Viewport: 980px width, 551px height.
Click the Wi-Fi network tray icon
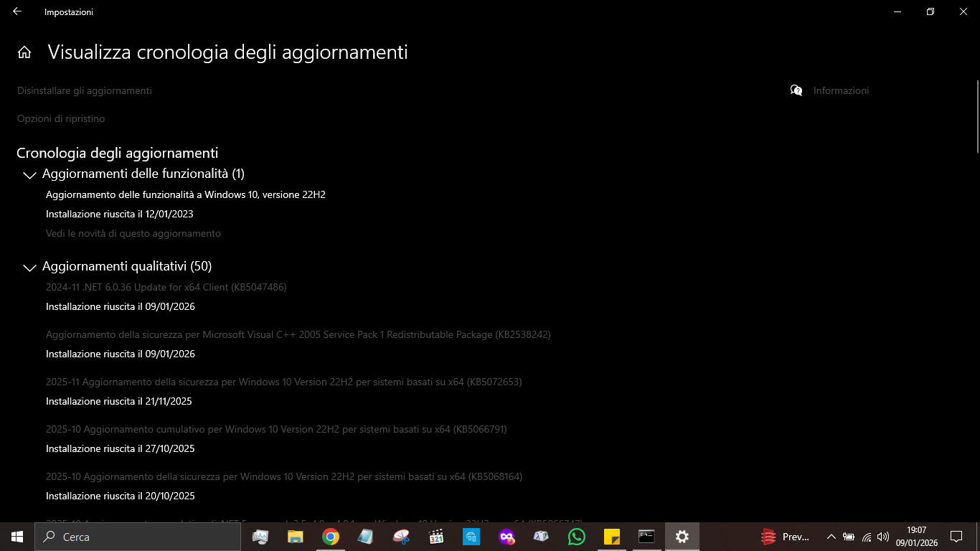tap(867, 537)
